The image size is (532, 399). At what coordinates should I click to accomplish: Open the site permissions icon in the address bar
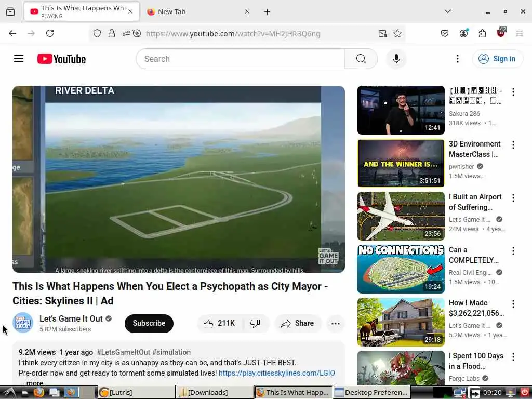[126, 33]
